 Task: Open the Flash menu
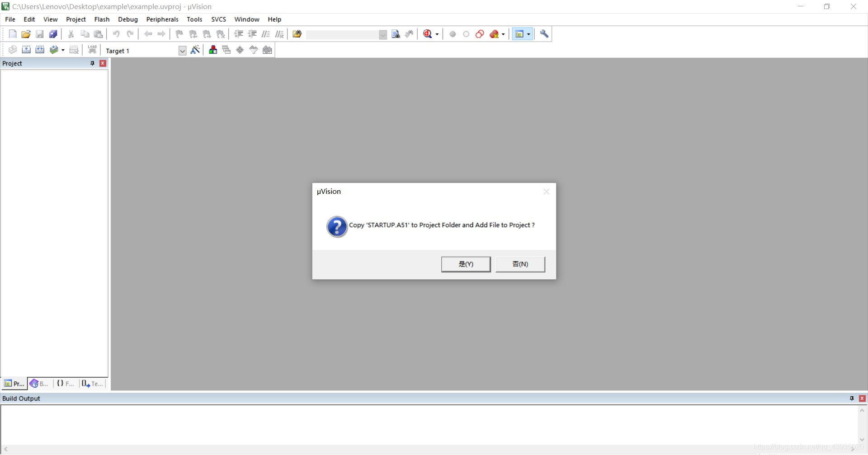coord(102,19)
